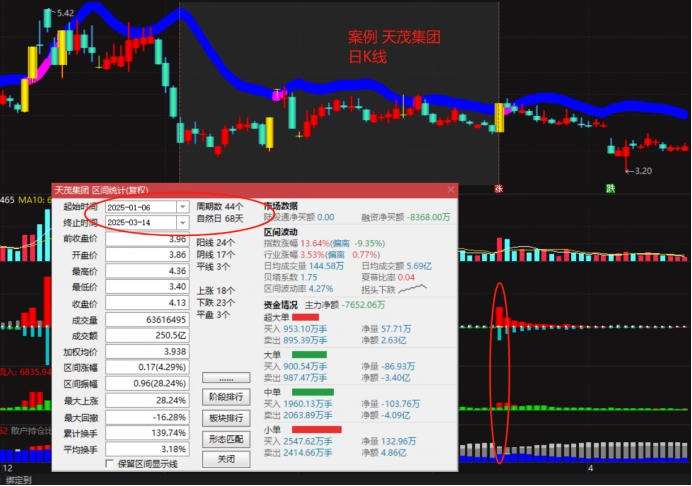Click the 2025-01-06 start date field
692x486 pixels.
141,207
